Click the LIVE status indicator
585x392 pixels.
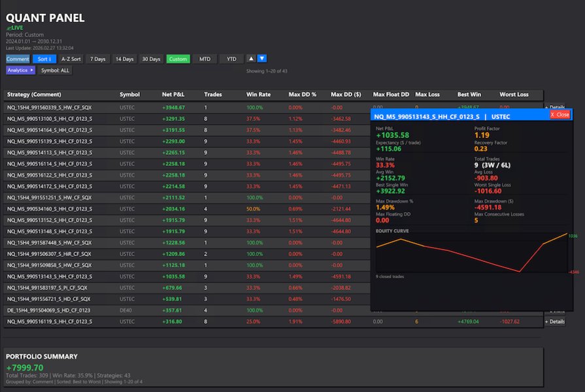pos(14,27)
